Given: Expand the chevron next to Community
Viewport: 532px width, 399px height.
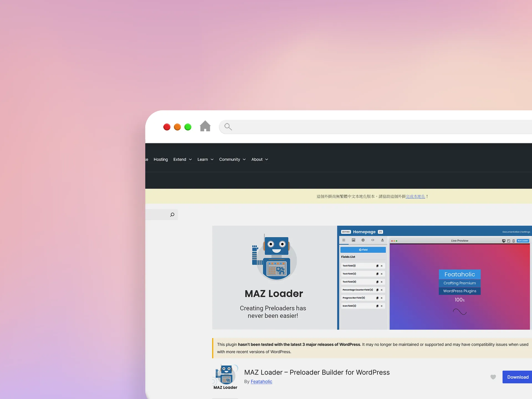Looking at the screenshot, I should click(x=244, y=160).
